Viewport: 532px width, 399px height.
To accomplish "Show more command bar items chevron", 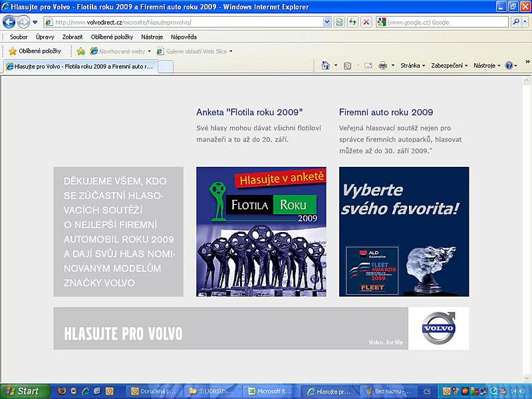I will (x=527, y=62).
